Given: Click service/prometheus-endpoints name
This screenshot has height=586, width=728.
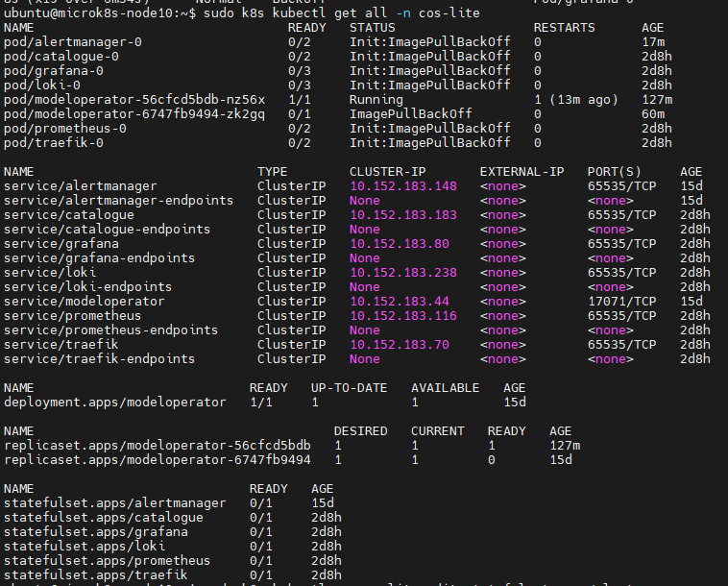Looking at the screenshot, I should point(111,330).
